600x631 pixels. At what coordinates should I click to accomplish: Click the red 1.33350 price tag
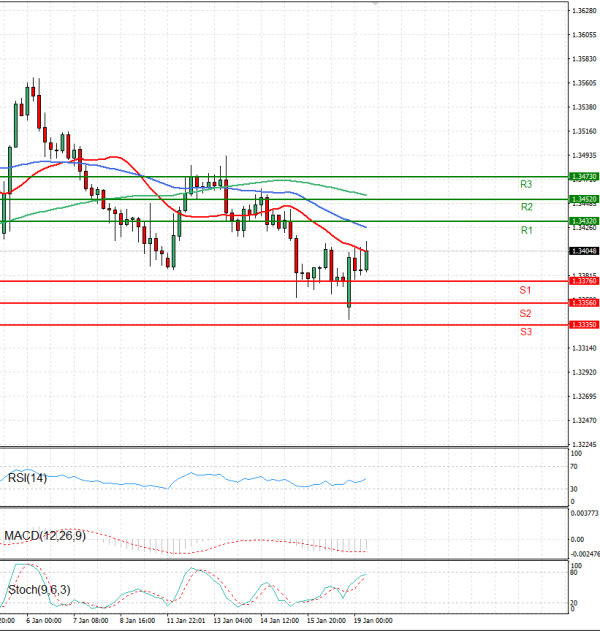[x=583, y=325]
